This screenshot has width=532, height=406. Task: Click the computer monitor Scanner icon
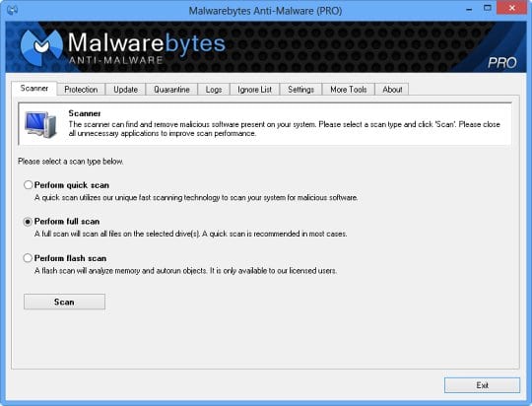(40, 124)
